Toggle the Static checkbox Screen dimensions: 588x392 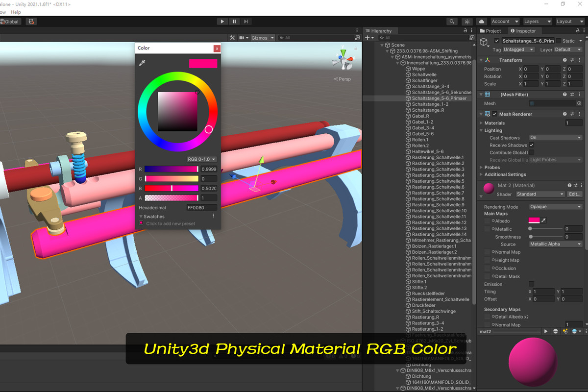[x=558, y=41]
